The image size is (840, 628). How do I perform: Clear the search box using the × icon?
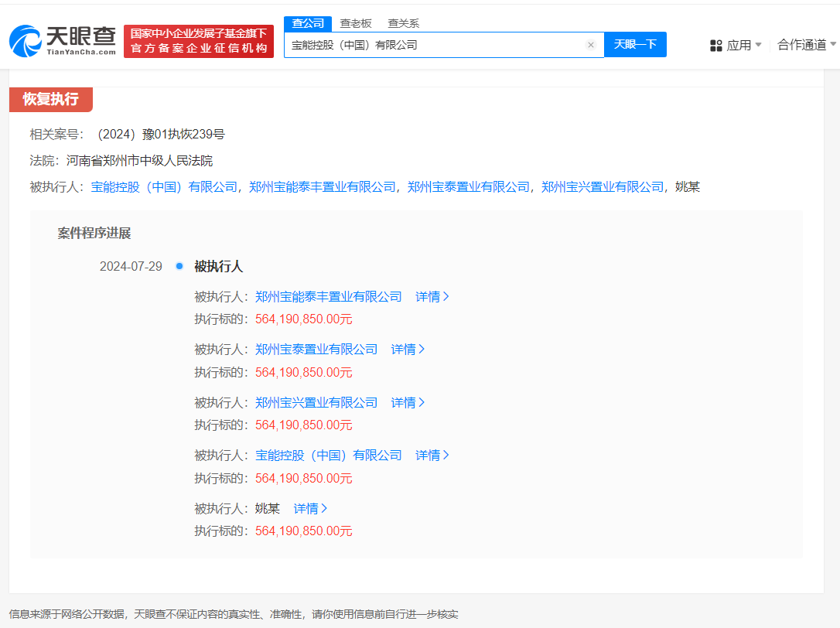(591, 44)
